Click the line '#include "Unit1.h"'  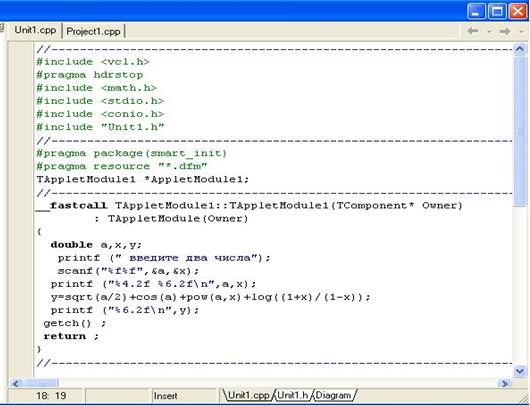tap(100, 127)
